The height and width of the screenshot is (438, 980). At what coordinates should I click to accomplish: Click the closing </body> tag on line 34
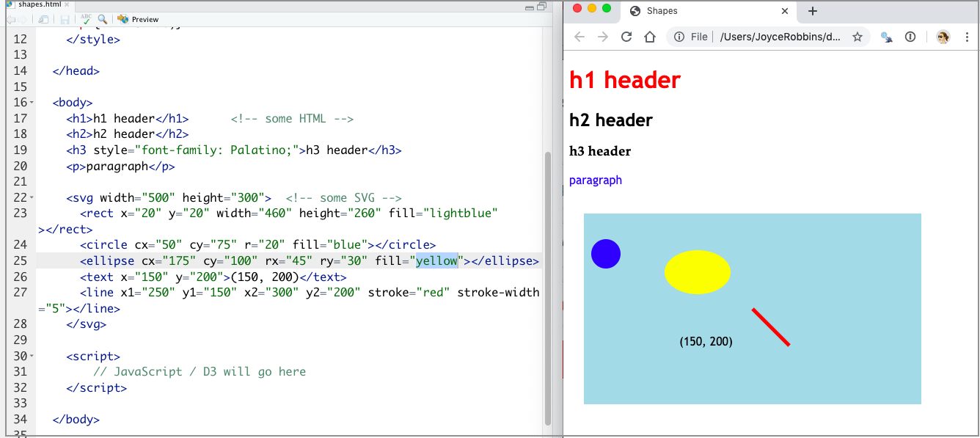coord(76,420)
